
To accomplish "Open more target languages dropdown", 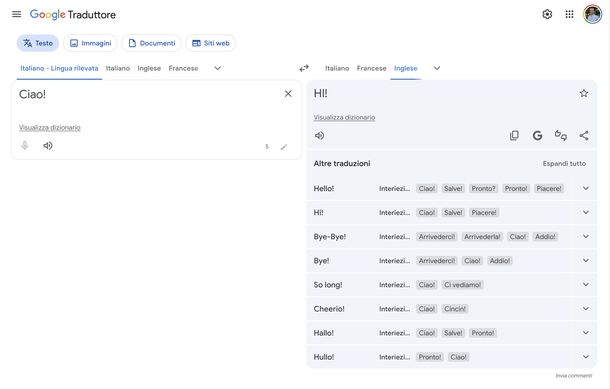I will click(x=437, y=68).
